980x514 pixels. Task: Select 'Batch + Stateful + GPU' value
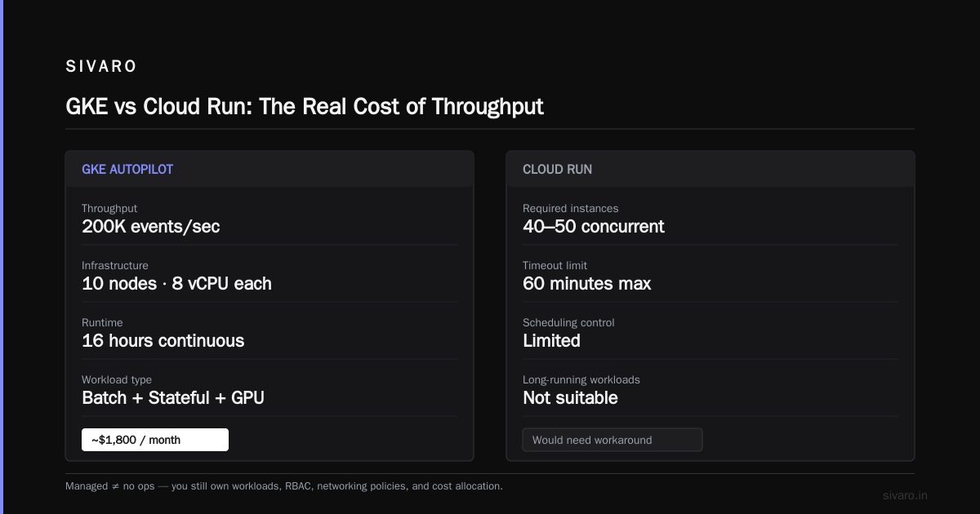pyautogui.click(x=173, y=398)
